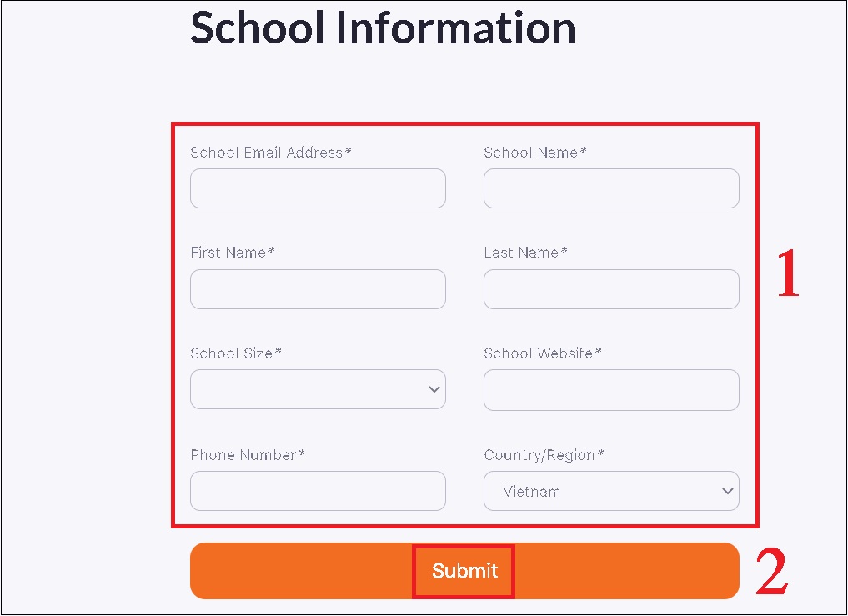Image resolution: width=848 pixels, height=616 pixels.
Task: Click the Last Name field
Action: click(x=611, y=289)
